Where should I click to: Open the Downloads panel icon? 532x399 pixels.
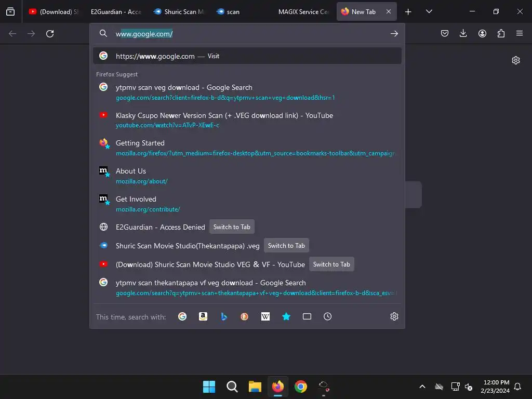click(463, 33)
